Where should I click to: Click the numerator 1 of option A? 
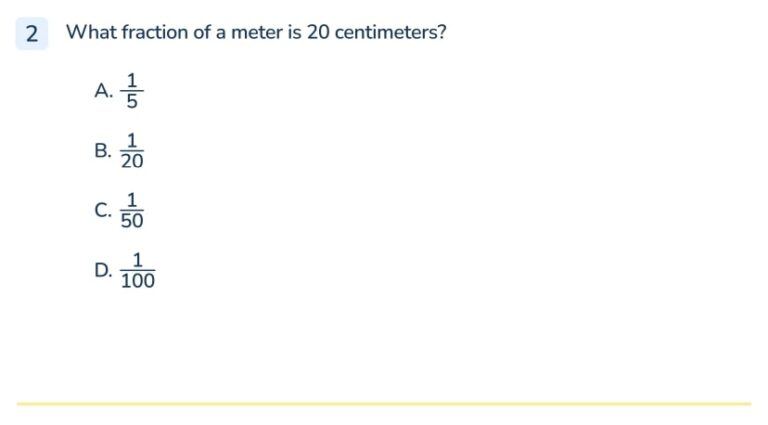tap(132, 80)
